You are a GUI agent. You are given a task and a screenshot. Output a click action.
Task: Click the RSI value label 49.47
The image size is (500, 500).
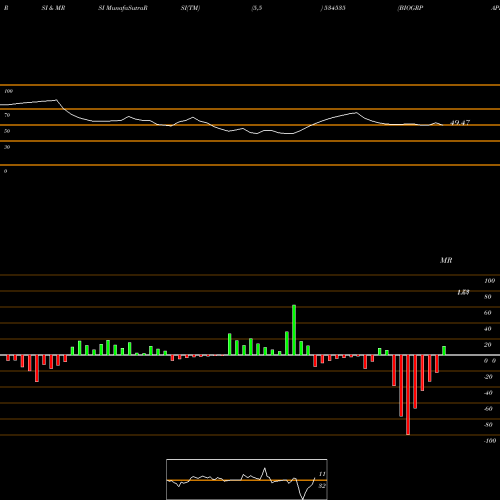[460, 122]
